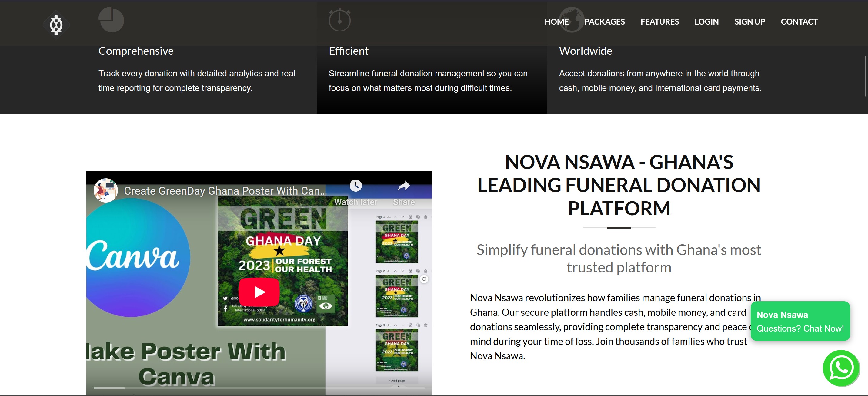
Task: Click the globe icon above Worldwide
Action: point(572,20)
